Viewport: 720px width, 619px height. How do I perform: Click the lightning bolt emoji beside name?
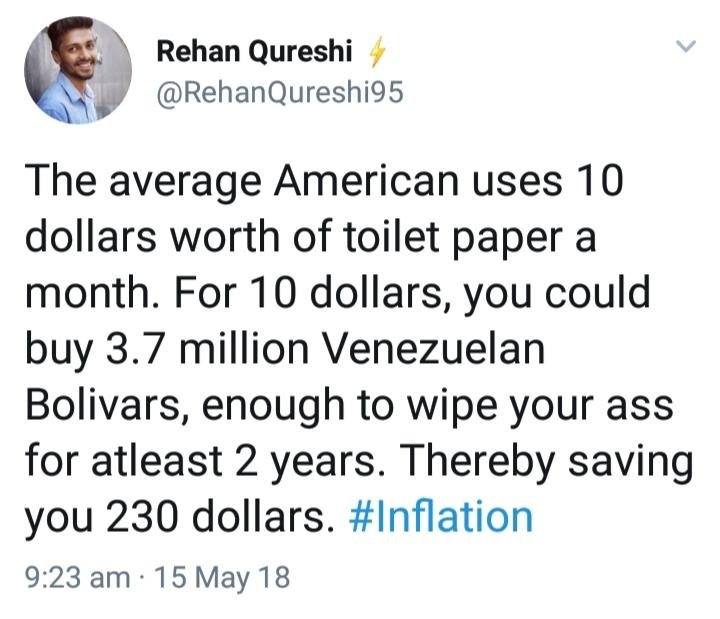pos(377,52)
